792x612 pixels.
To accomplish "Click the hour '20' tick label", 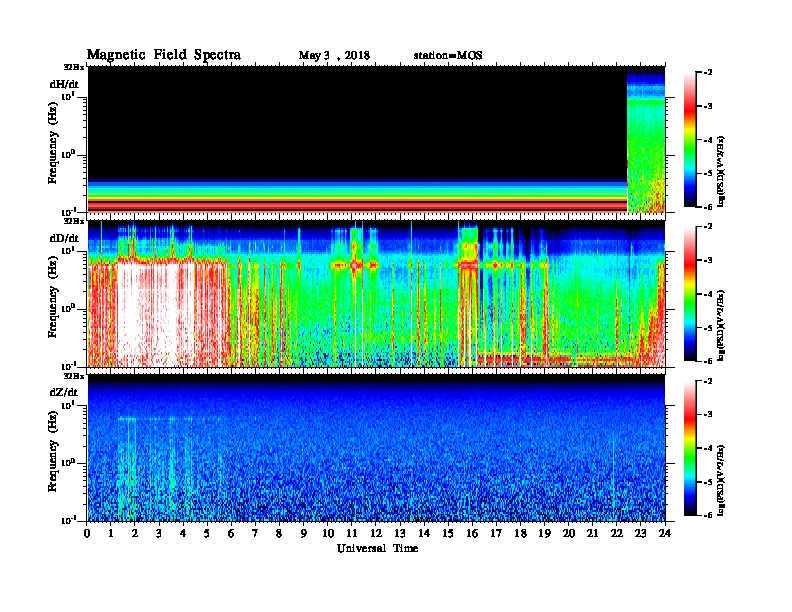I will (x=569, y=533).
